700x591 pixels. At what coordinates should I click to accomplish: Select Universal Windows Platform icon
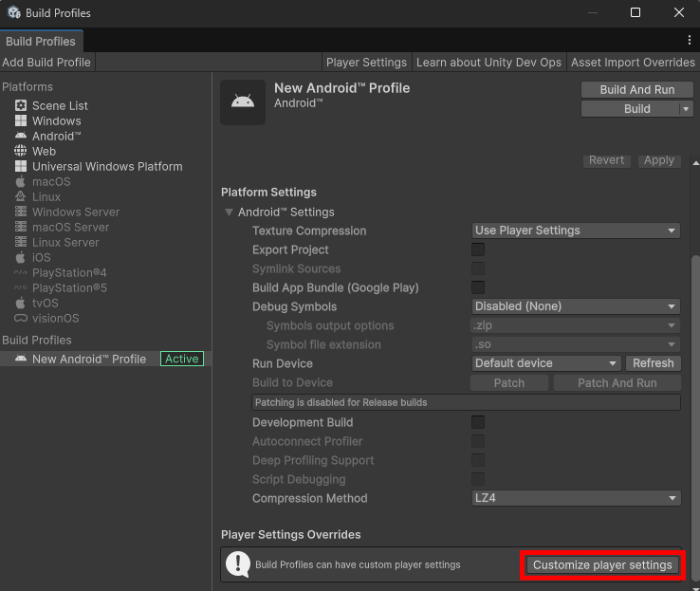21,166
